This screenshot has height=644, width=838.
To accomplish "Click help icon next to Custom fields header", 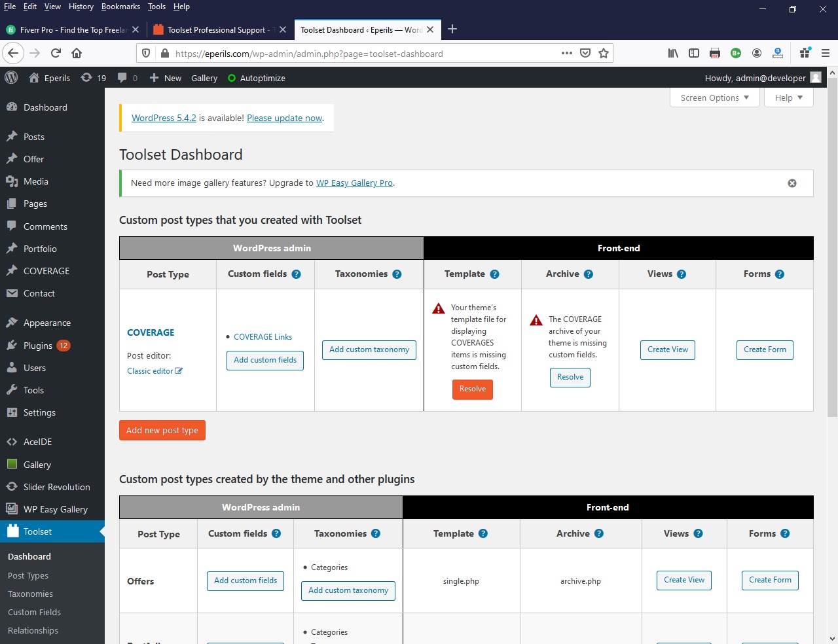I will pyautogui.click(x=297, y=274).
